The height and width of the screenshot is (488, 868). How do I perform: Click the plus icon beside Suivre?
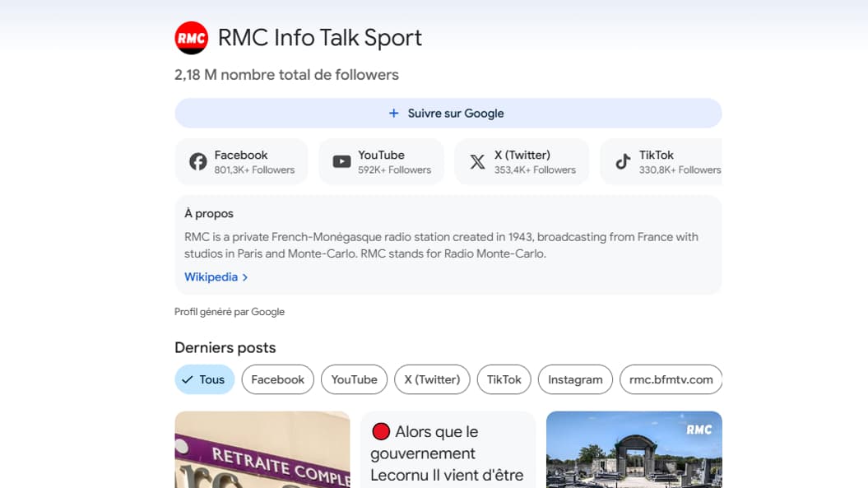pos(393,114)
